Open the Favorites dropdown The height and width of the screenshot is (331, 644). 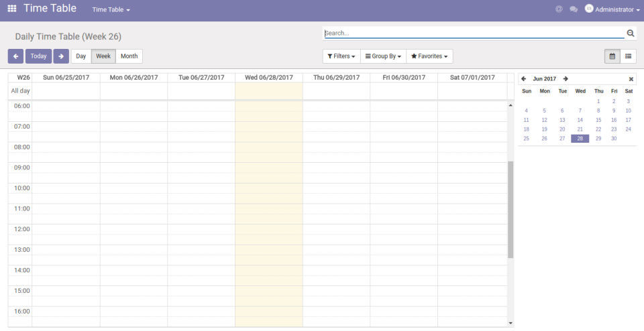pyautogui.click(x=429, y=56)
